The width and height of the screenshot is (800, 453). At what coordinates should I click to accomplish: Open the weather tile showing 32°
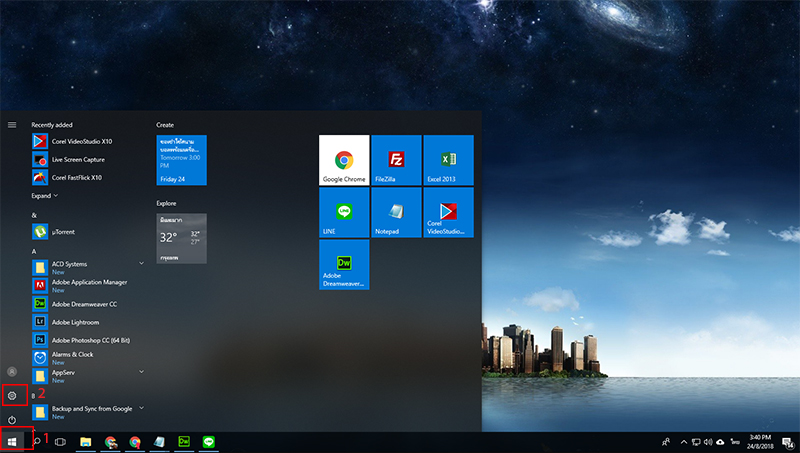181,238
